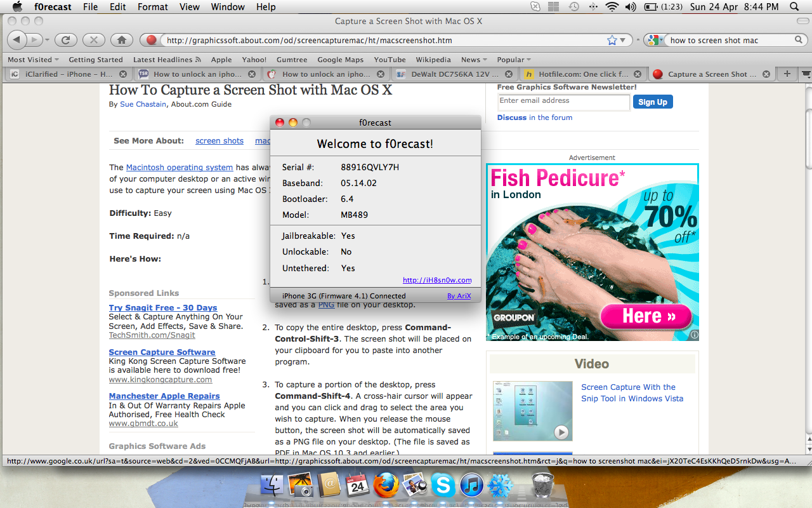Viewport: 812px width, 508px height.
Task: Click the www.kingkongcapture.com link
Action: (x=160, y=380)
